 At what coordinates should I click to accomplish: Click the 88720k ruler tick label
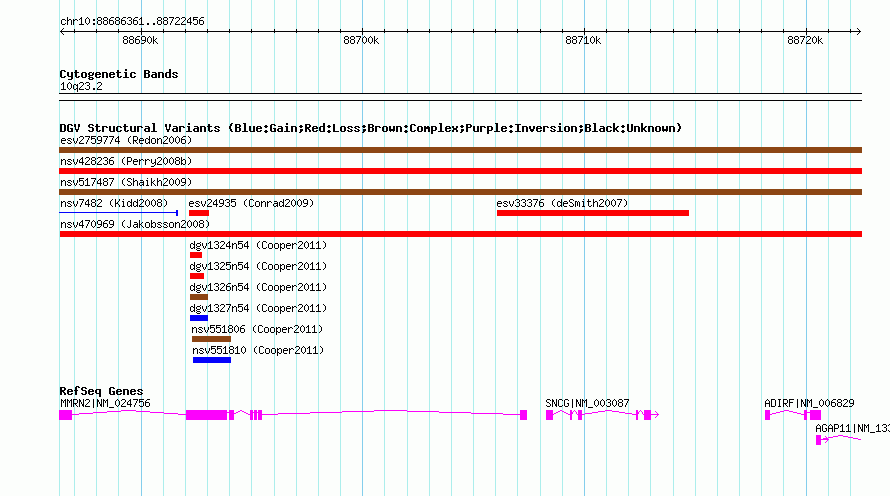[805, 40]
